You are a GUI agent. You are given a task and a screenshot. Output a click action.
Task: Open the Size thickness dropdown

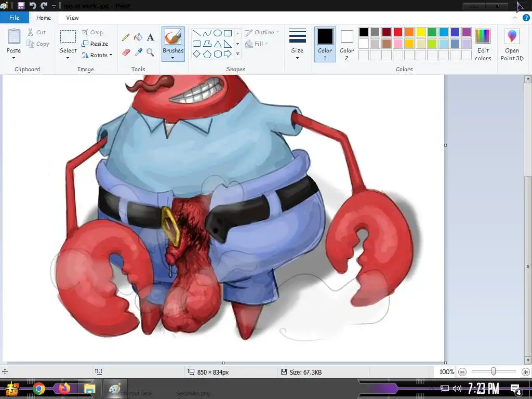(297, 44)
